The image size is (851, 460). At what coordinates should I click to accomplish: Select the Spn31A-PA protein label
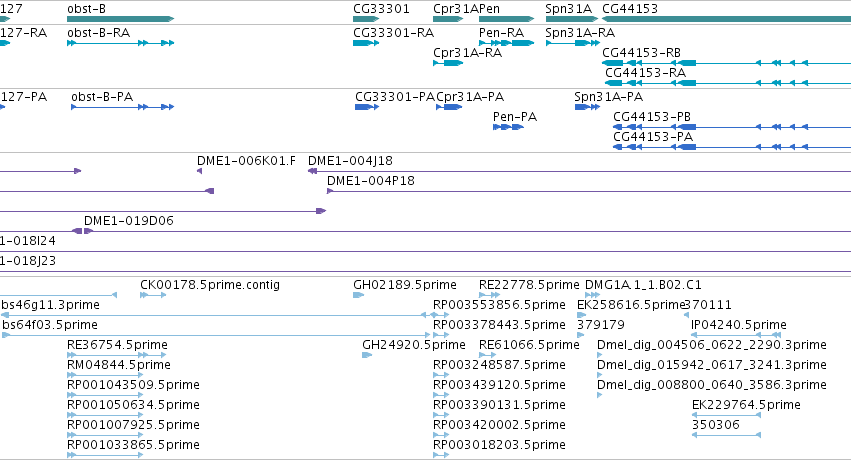[x=608, y=97]
